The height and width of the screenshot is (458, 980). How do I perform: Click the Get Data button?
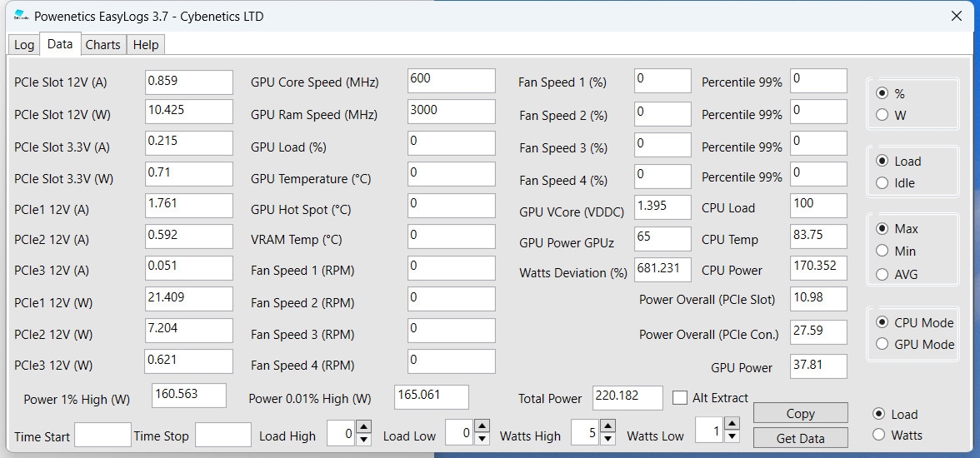tap(800, 438)
